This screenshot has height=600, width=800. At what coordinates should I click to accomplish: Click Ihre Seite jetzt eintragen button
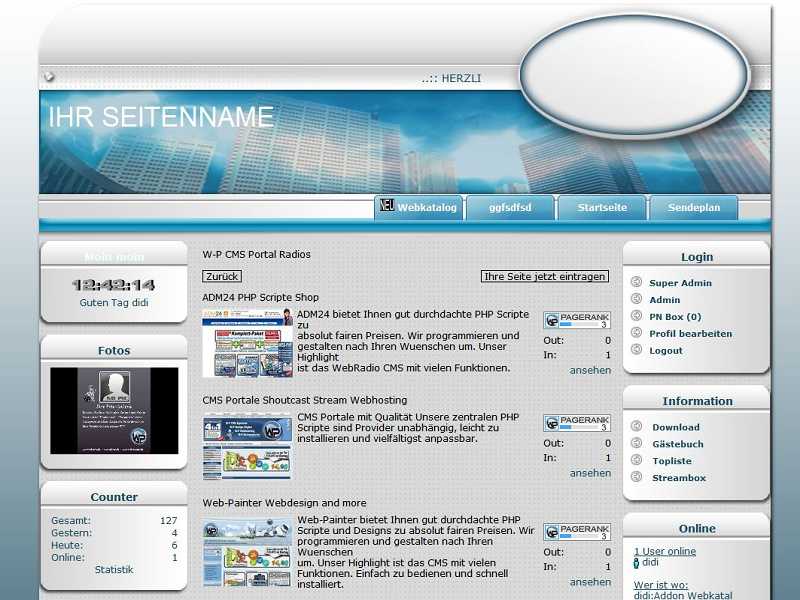(545, 276)
